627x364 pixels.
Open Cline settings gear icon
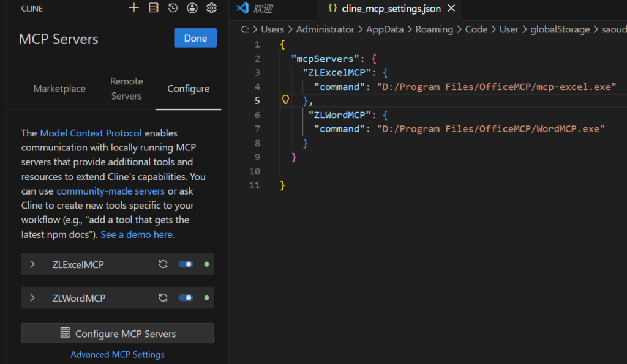click(x=211, y=8)
